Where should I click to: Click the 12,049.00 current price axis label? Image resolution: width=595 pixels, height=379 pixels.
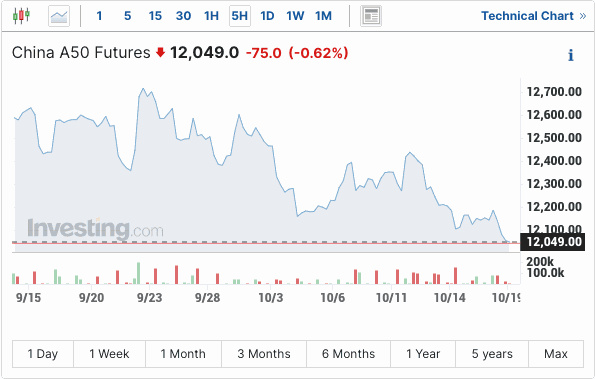click(552, 242)
